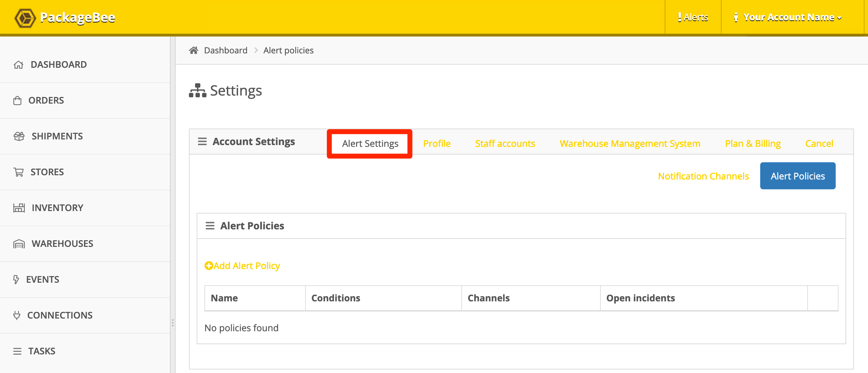Click the Stores cart icon in sidebar
The width and height of the screenshot is (868, 373).
point(18,172)
